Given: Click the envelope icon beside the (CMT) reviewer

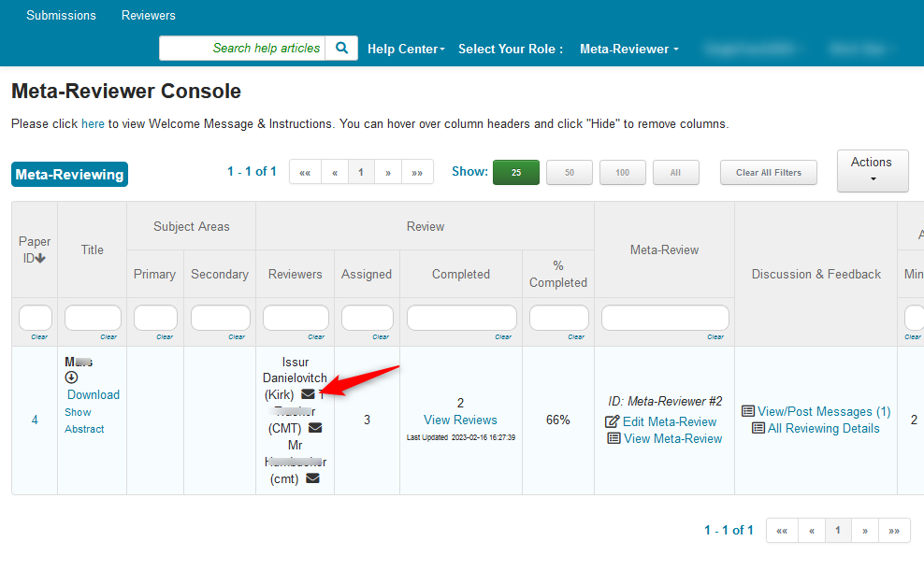Looking at the screenshot, I should [315, 428].
